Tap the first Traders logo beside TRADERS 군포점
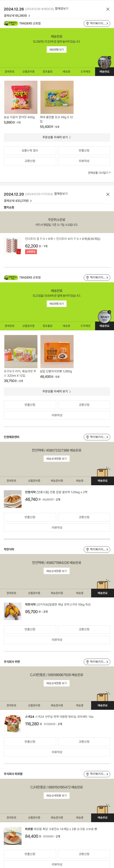This screenshot has width=114, height=868. click(11, 23)
